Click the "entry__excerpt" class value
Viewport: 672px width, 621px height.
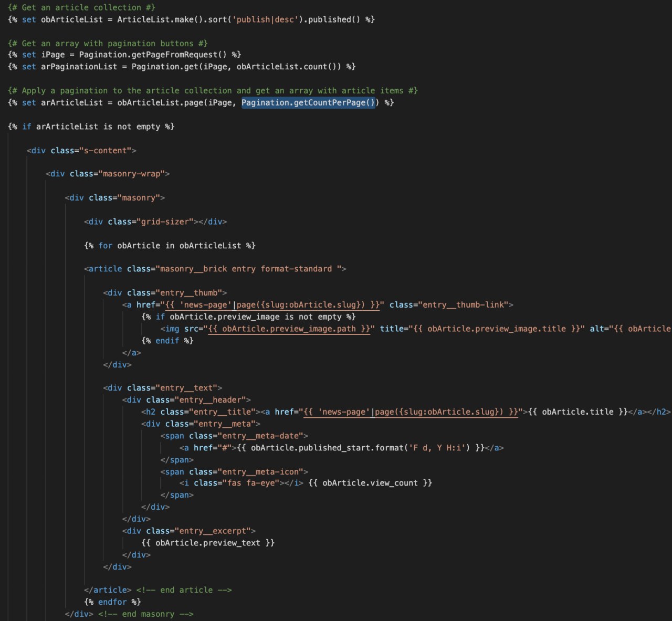click(x=213, y=531)
